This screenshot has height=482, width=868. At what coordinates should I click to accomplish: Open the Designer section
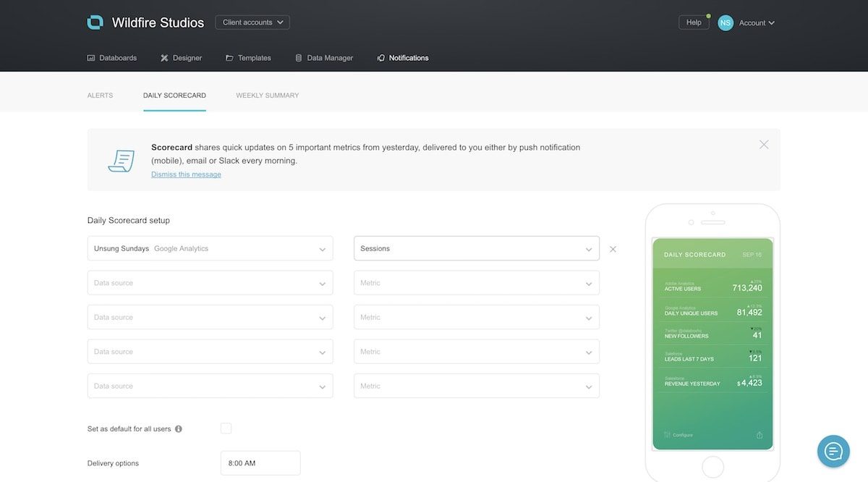coord(182,58)
